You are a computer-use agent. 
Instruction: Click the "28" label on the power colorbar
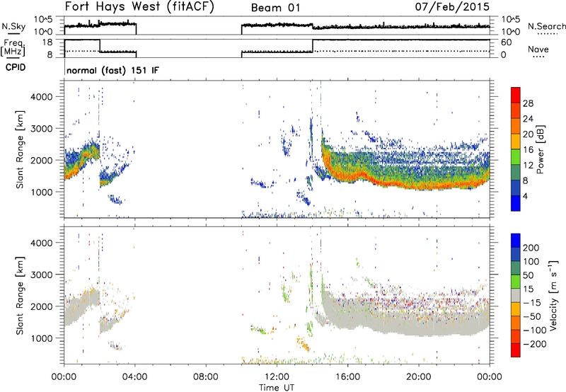coord(528,103)
